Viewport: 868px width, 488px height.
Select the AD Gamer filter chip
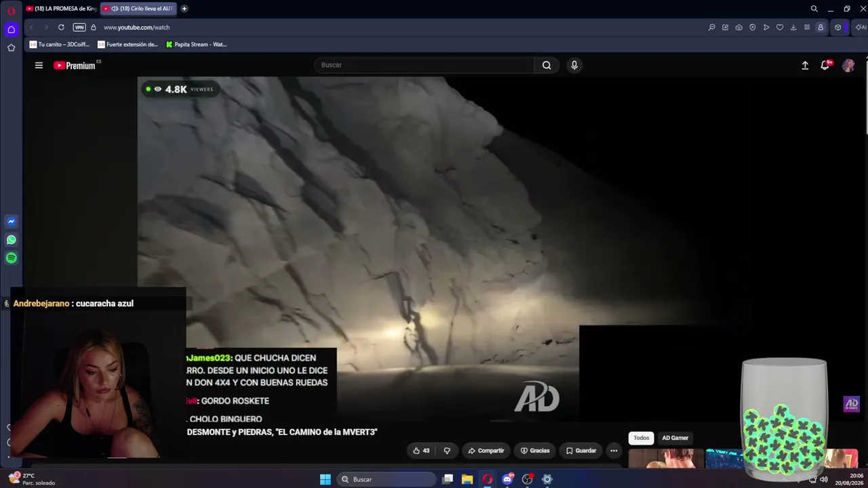675,438
